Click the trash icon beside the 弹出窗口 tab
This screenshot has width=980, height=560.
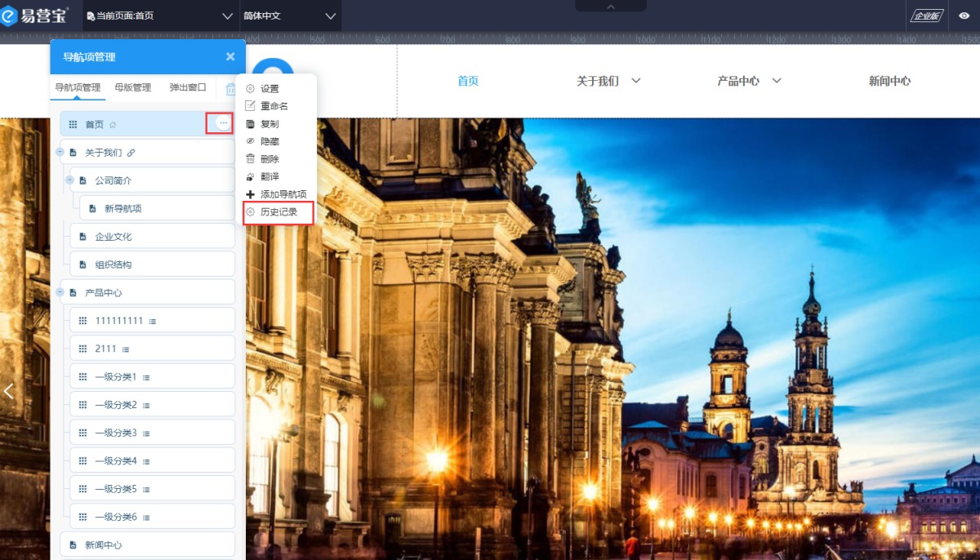coord(230,89)
